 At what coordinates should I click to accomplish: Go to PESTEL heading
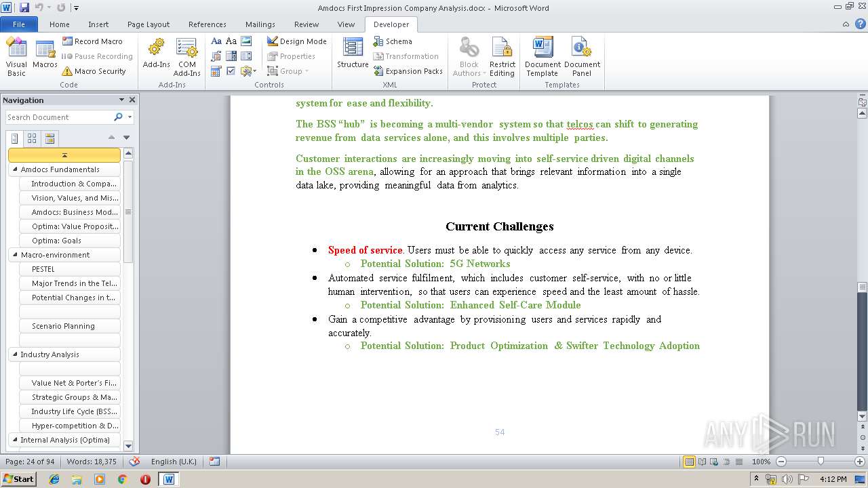70,269
